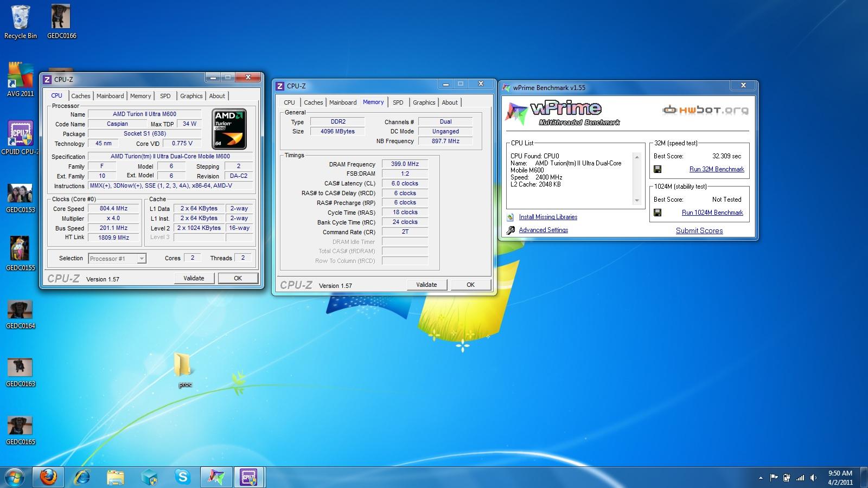Click OK in the Memory CPU-Z window

(x=470, y=285)
